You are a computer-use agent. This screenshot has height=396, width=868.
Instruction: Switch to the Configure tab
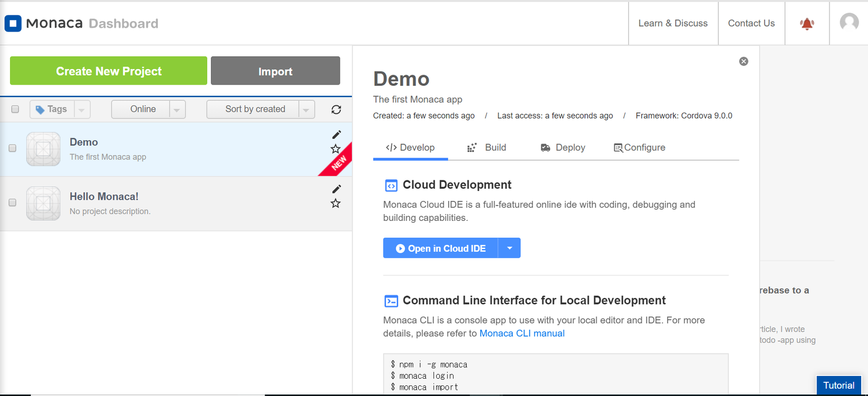click(639, 148)
